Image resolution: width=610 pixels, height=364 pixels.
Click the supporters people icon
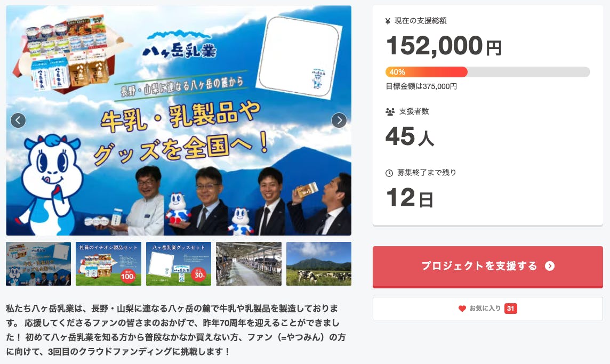[x=390, y=112]
